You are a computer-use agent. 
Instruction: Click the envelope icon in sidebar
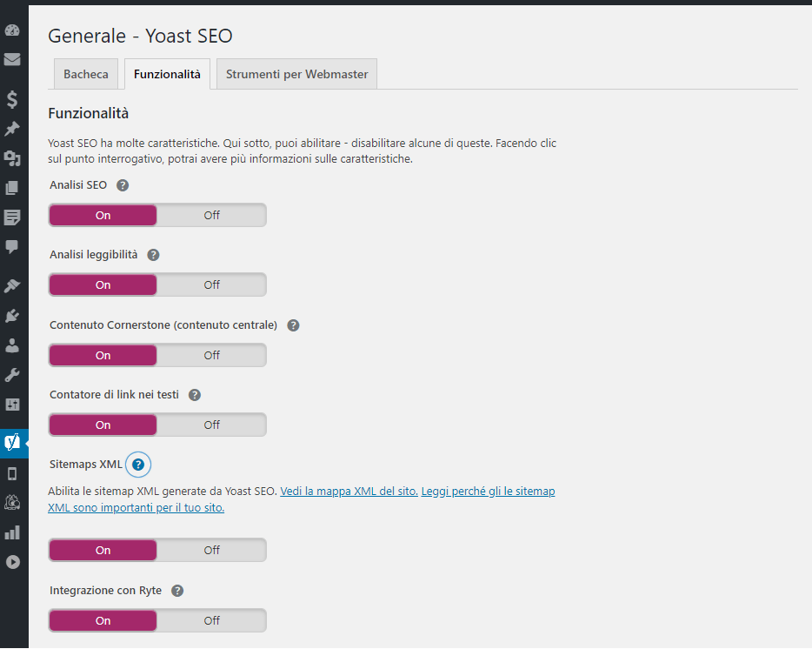click(x=12, y=60)
